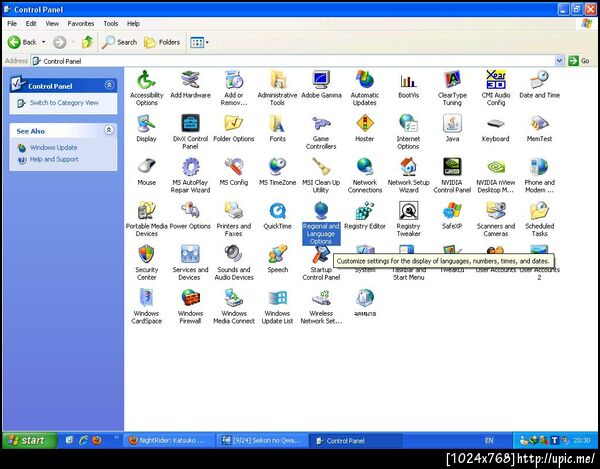The image size is (600, 469).
Task: Toggle the Folders toolbar button
Action: coord(162,42)
